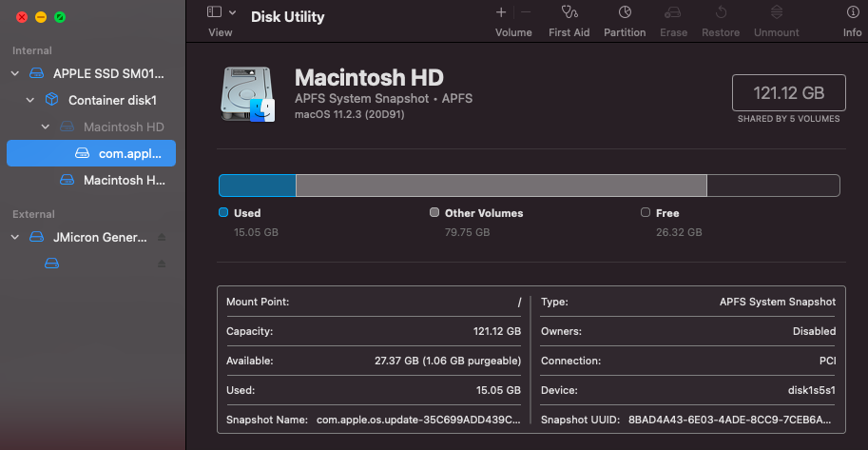
Task: Collapse the JMicron Gener... disk chevron
Action: (15, 237)
